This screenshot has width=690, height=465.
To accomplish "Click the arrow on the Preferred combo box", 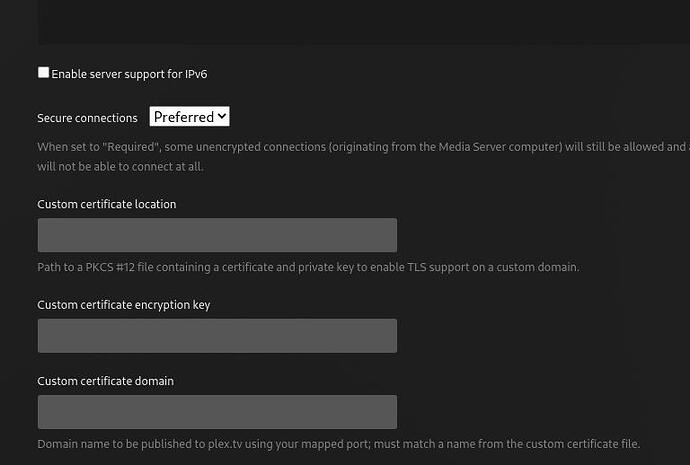I will [x=222, y=117].
